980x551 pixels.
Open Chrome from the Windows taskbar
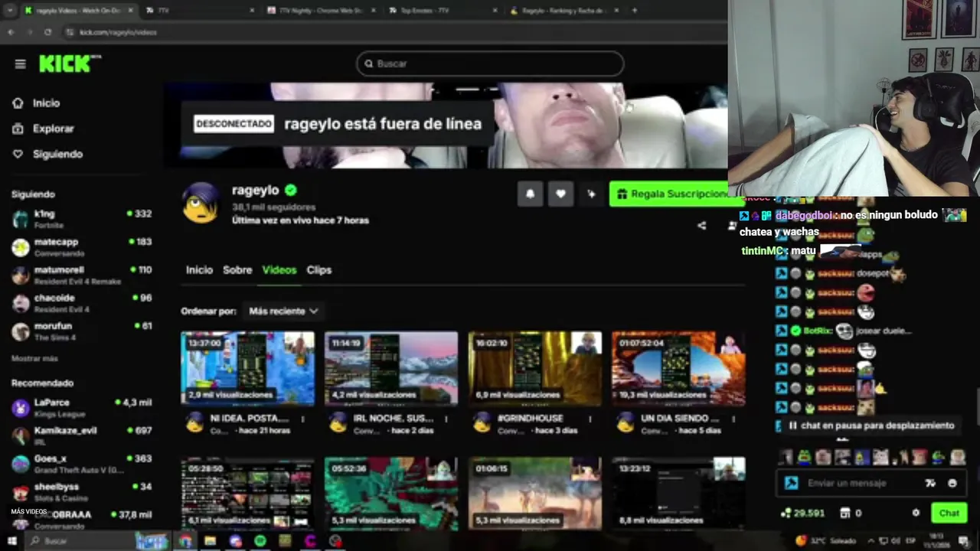(185, 541)
